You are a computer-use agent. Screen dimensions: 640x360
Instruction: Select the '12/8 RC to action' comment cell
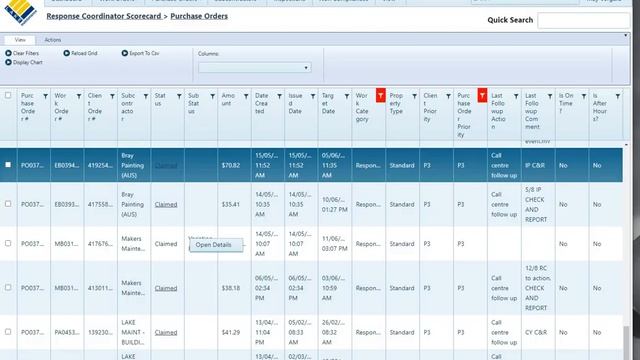tap(538, 288)
